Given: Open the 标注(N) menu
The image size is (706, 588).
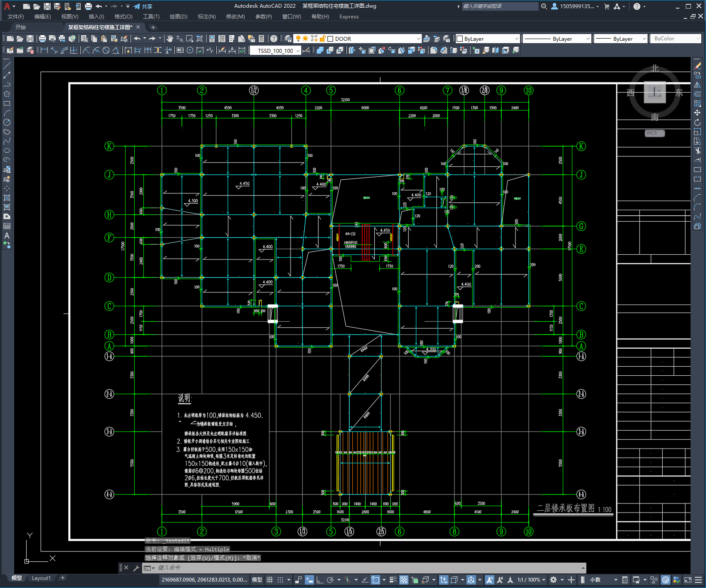Looking at the screenshot, I should 206,17.
